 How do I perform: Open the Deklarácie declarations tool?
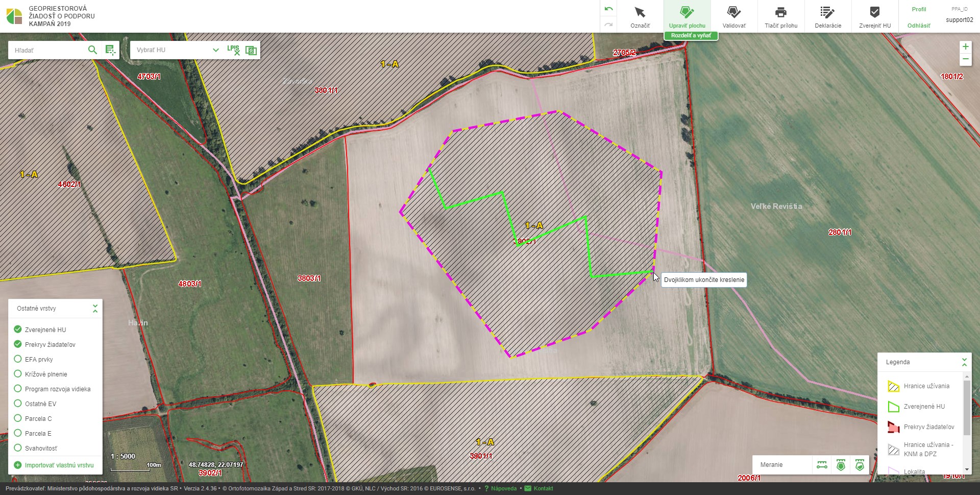tap(828, 16)
